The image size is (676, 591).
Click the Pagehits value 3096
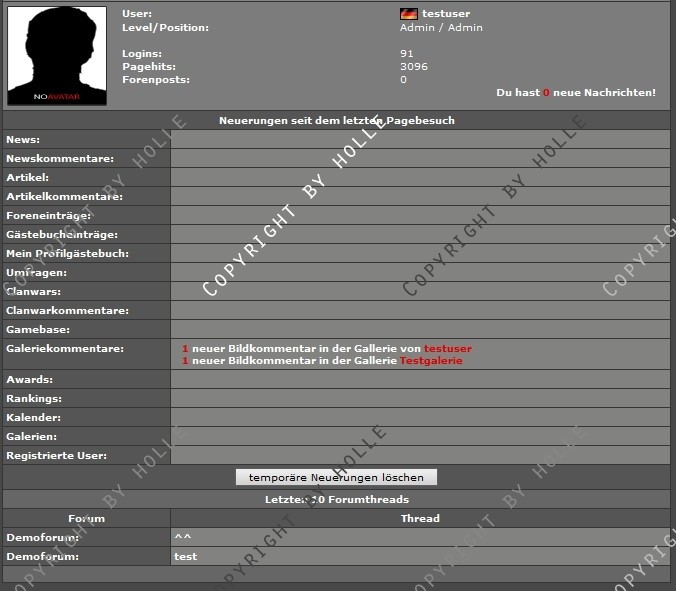click(x=414, y=66)
